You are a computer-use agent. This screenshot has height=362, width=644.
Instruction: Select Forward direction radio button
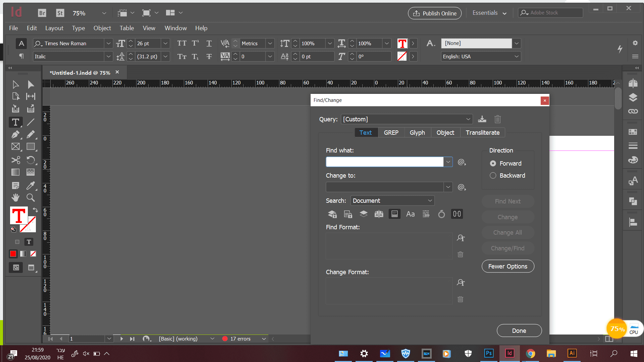click(x=493, y=164)
